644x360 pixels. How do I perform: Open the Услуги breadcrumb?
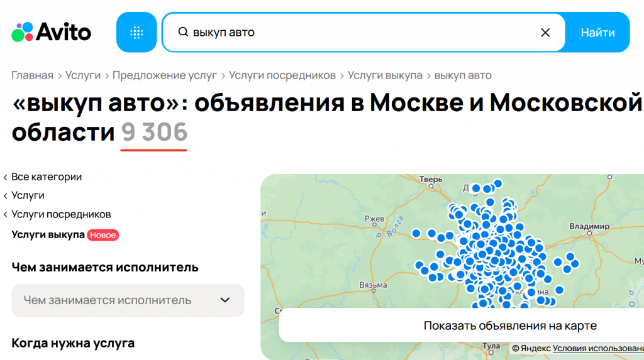[83, 75]
